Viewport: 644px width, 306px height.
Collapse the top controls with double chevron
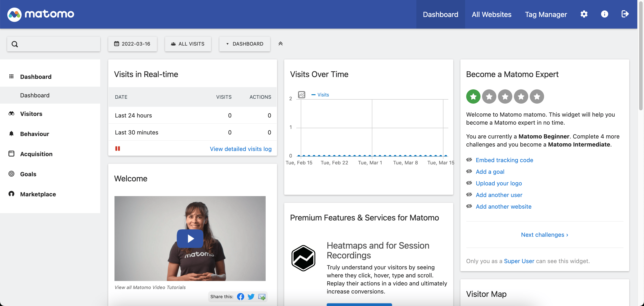pyautogui.click(x=280, y=44)
